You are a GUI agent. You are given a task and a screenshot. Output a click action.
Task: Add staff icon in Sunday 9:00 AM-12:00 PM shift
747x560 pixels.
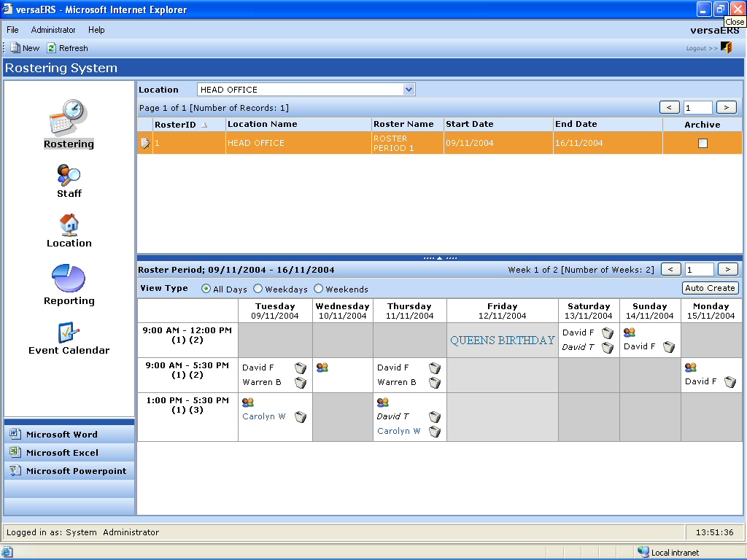tap(630, 332)
